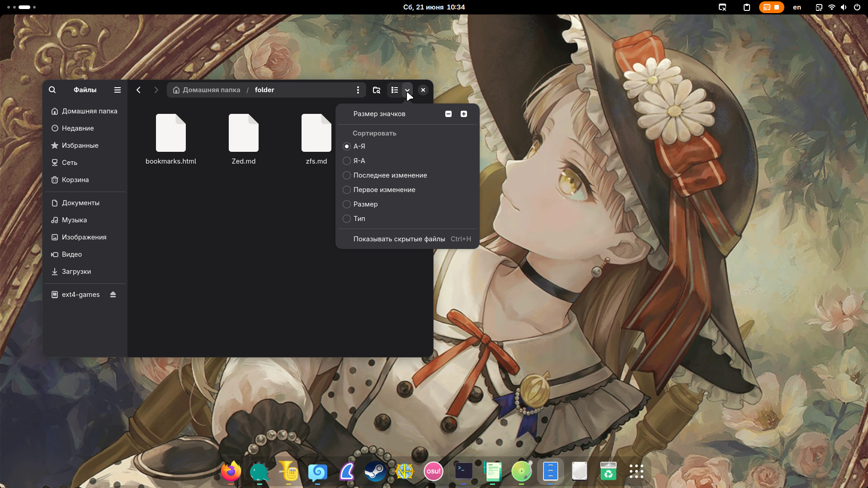Open the yellow globe dock app

pyautogui.click(x=405, y=471)
